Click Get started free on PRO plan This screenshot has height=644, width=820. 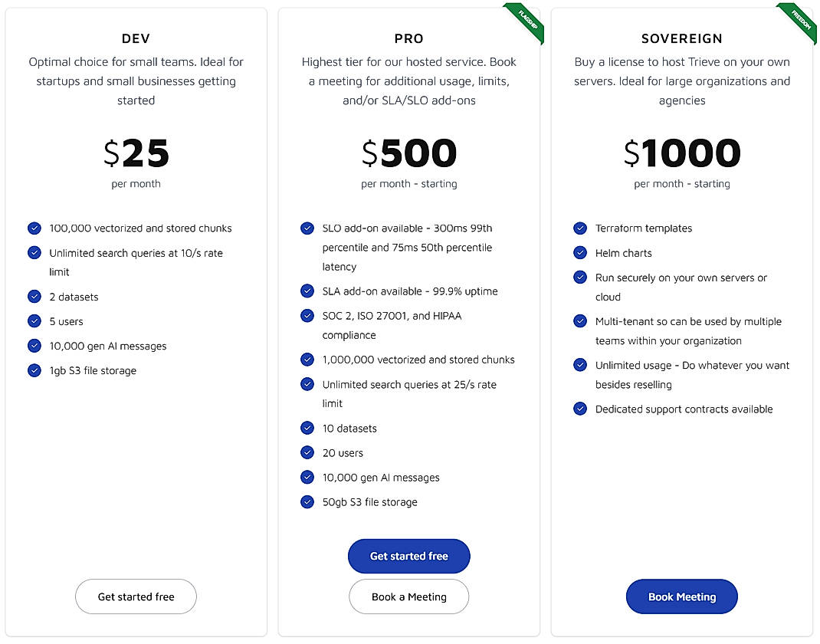point(408,557)
